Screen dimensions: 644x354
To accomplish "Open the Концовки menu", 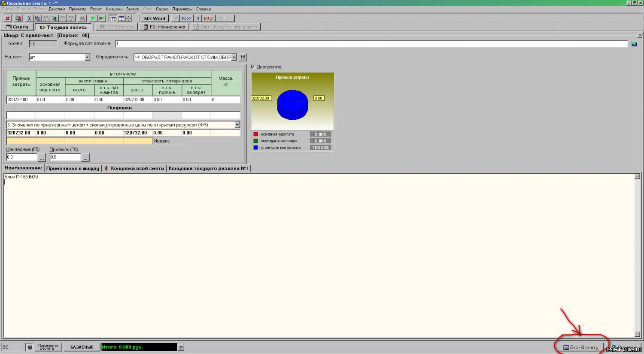I will coord(114,9).
